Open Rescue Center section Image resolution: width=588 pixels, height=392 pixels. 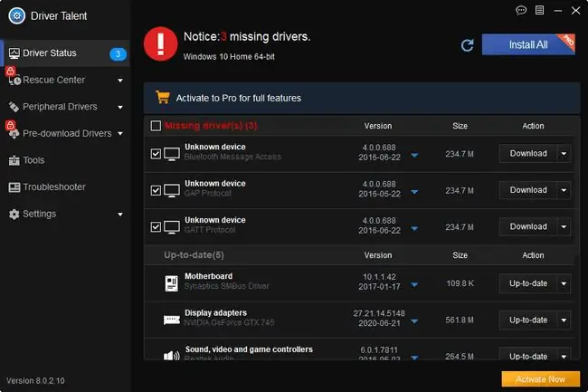(65, 80)
